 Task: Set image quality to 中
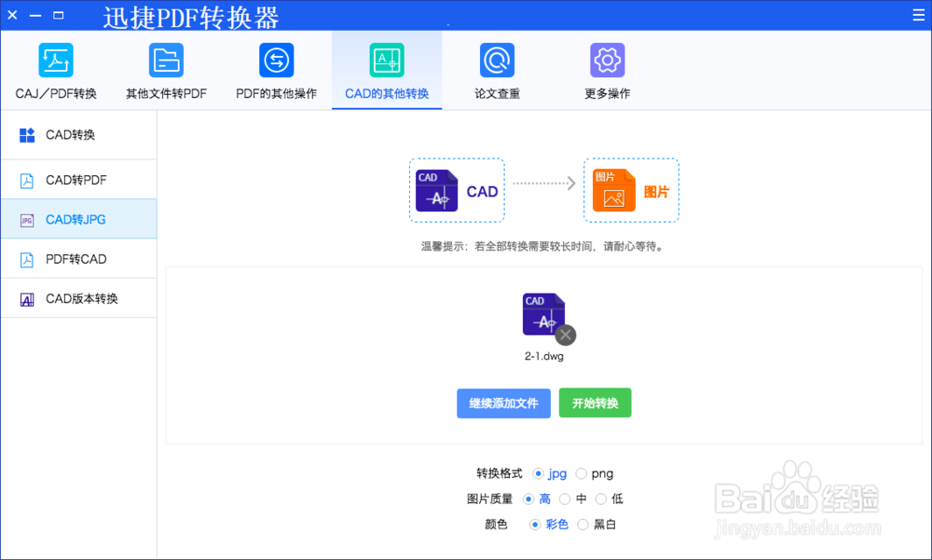565,499
